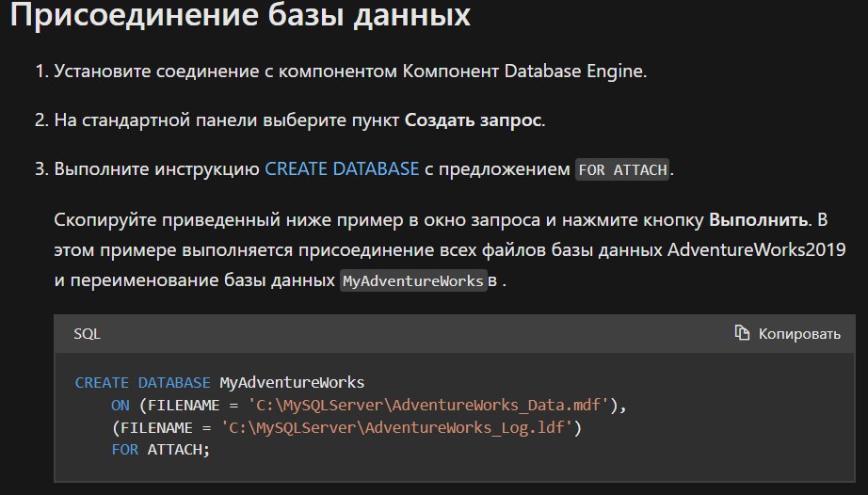The width and height of the screenshot is (868, 495).
Task: Click the text AdventureWorks2019 in paragraph
Action: [x=756, y=249]
